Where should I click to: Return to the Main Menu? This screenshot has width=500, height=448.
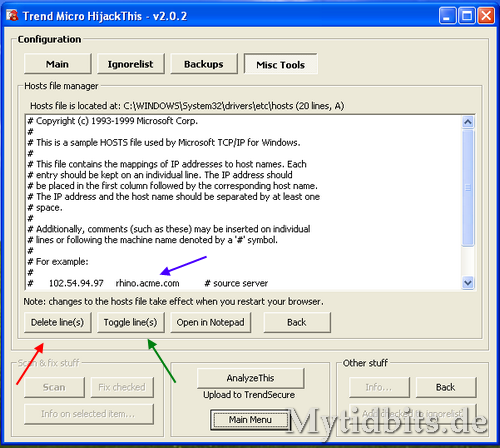(x=250, y=420)
